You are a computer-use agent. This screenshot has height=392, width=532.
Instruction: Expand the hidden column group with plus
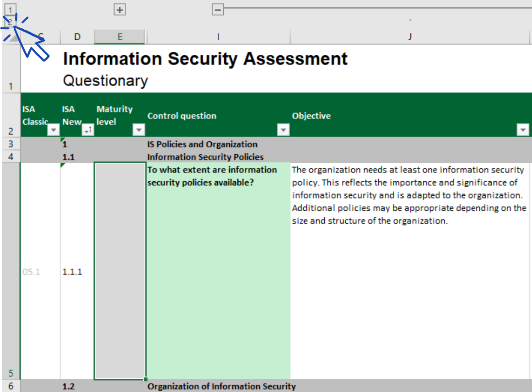pos(119,10)
